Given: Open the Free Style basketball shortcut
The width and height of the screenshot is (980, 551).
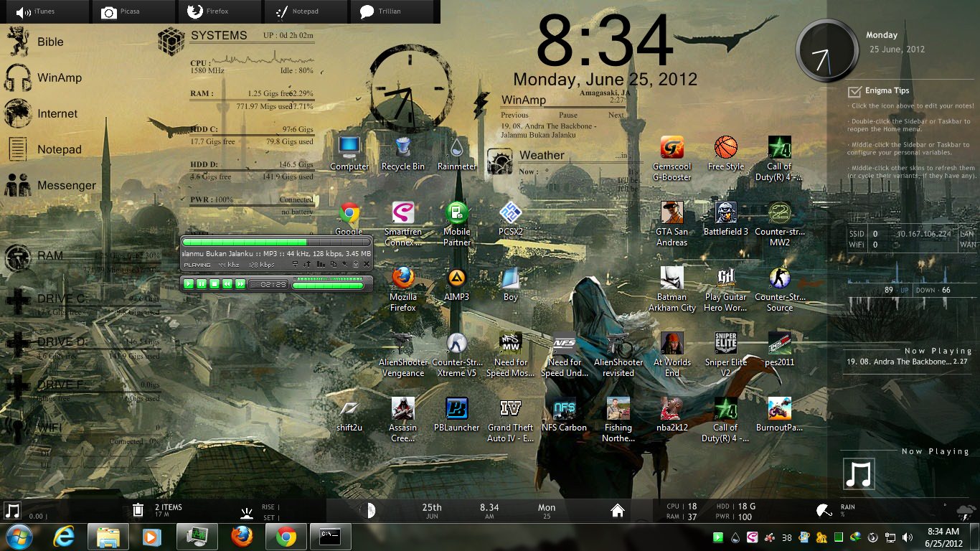Looking at the screenshot, I should pyautogui.click(x=726, y=153).
